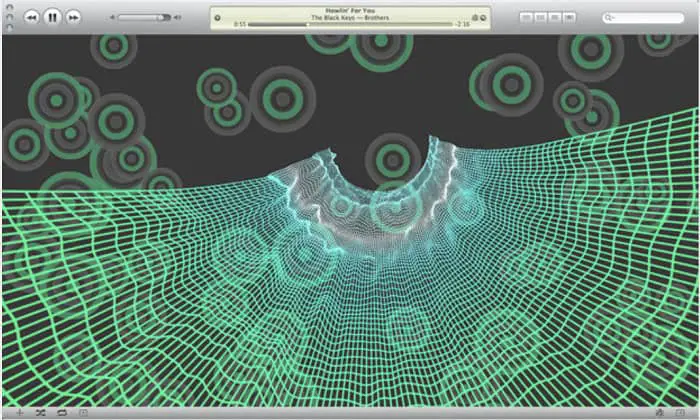Click the visualizer wireframe animation
The image size is (700, 420).
point(350,221)
